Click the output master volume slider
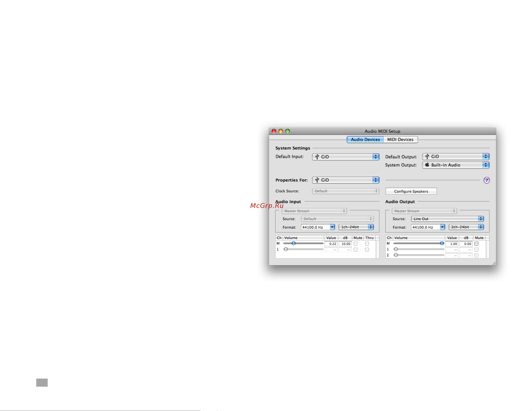 (419, 244)
